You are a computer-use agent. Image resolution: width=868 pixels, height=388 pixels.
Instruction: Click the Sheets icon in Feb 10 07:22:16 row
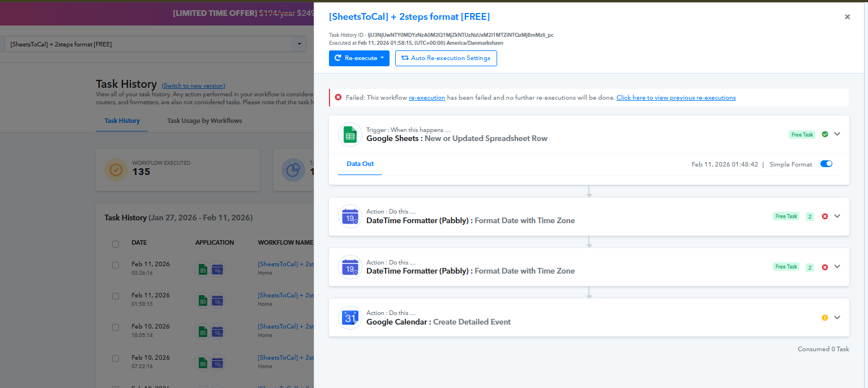[x=203, y=363]
